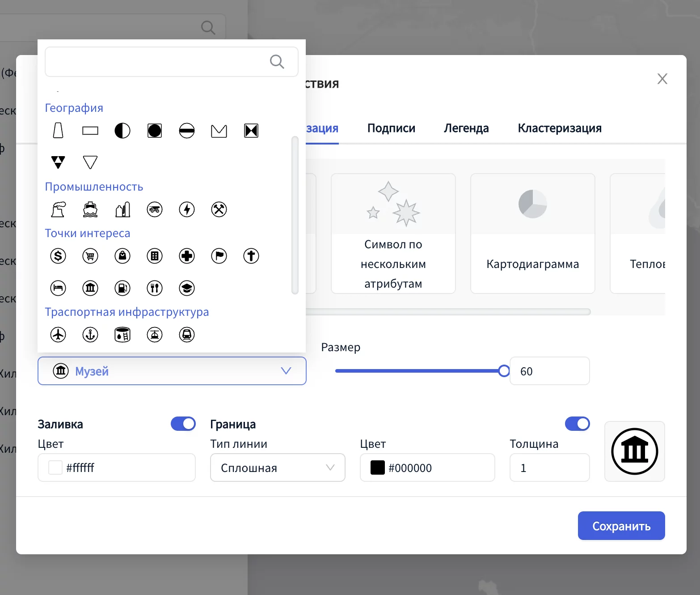Image resolution: width=700 pixels, height=595 pixels.
Task: Turn off the Граница border toggle
Action: tap(577, 424)
